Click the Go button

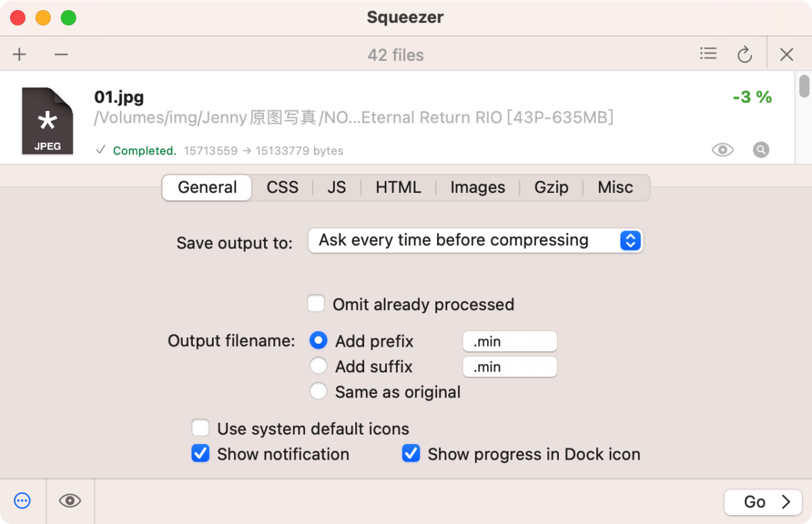click(x=763, y=502)
